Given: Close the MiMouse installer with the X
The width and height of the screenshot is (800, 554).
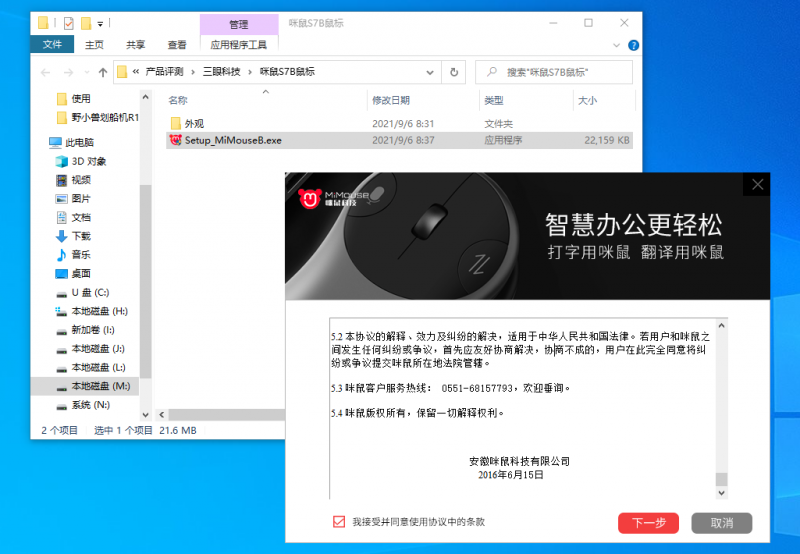Looking at the screenshot, I should pos(757,185).
